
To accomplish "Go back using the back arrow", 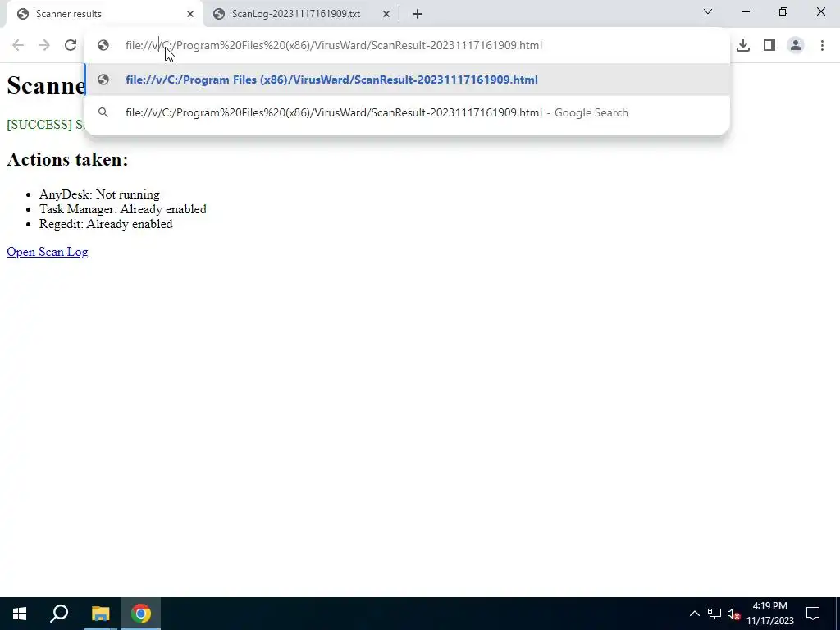I will [x=18, y=45].
